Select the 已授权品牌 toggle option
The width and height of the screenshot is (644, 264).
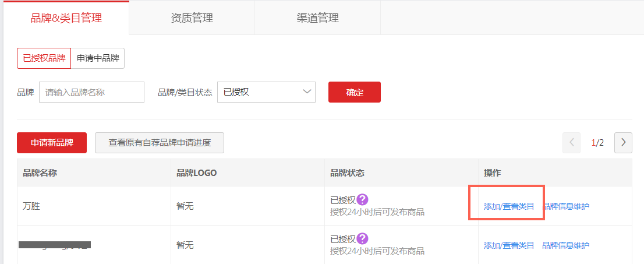coord(44,58)
